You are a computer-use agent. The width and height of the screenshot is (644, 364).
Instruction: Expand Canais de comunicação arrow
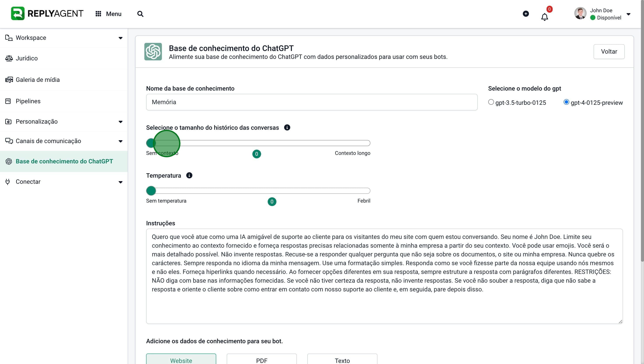(120, 141)
